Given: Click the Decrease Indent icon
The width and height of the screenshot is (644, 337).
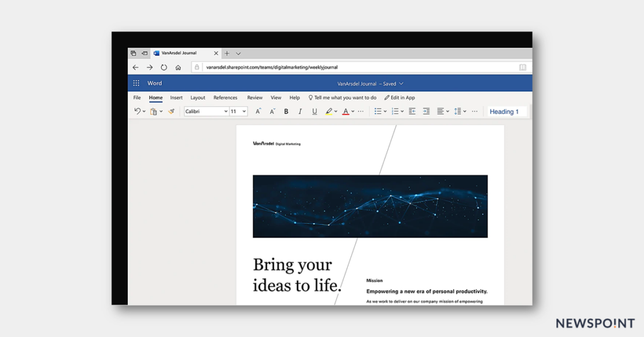Looking at the screenshot, I should point(412,111).
